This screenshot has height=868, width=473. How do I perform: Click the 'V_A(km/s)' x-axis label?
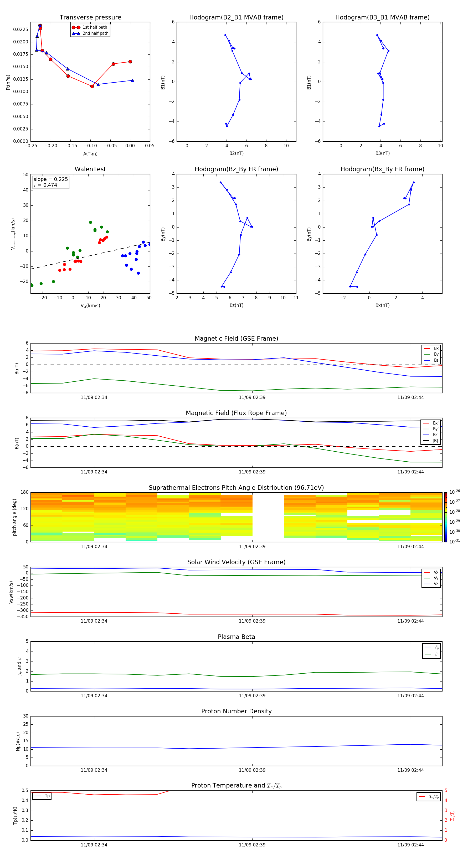click(90, 306)
